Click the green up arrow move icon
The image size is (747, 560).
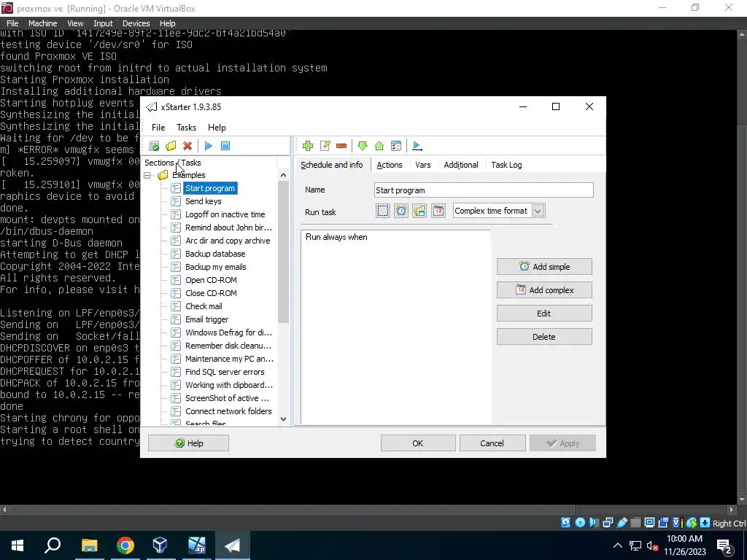(379, 146)
